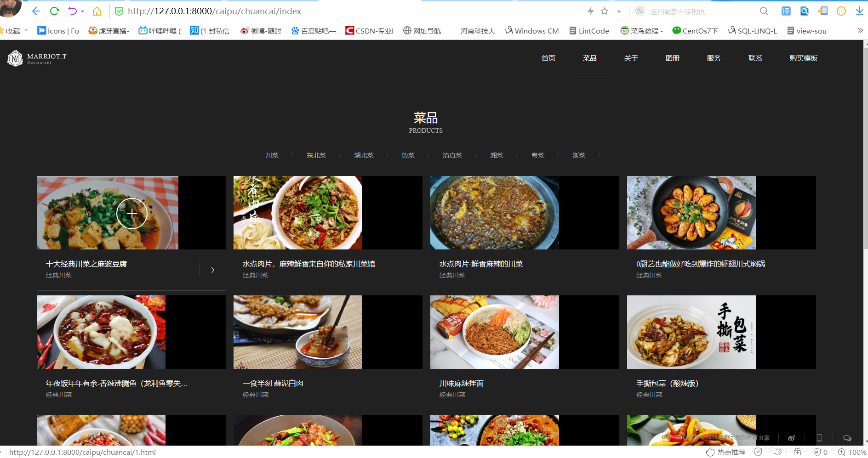Click the Weibo share icon in footer

792,438
